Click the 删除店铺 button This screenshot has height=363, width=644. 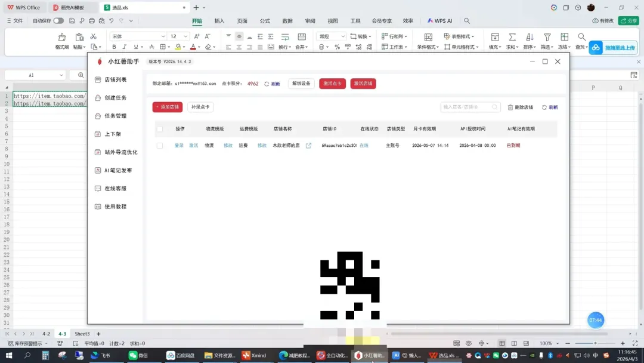(x=521, y=107)
